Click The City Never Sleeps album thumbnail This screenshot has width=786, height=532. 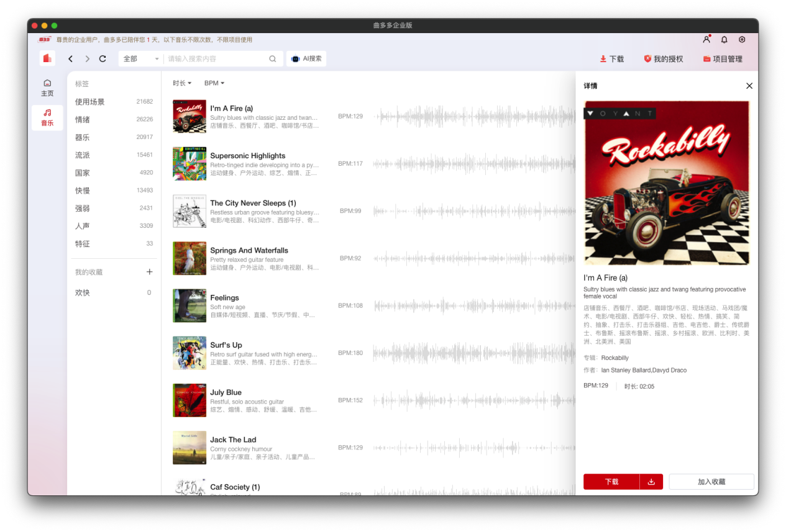(x=190, y=211)
